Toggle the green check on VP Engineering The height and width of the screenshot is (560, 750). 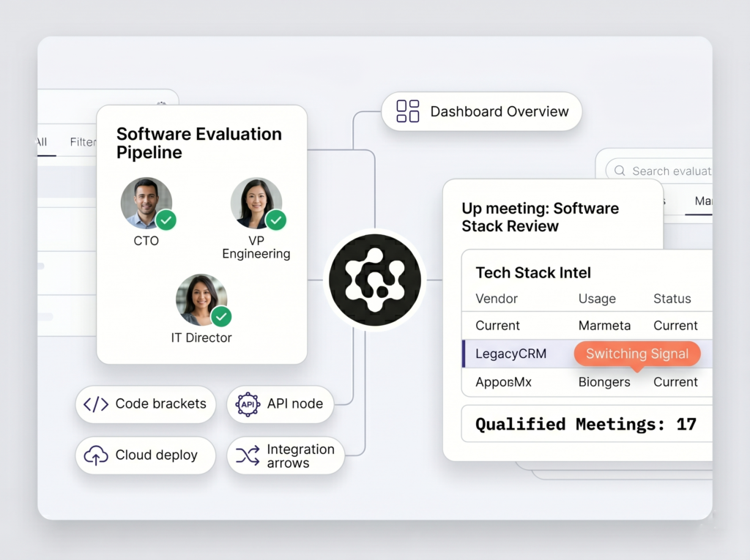(x=276, y=220)
